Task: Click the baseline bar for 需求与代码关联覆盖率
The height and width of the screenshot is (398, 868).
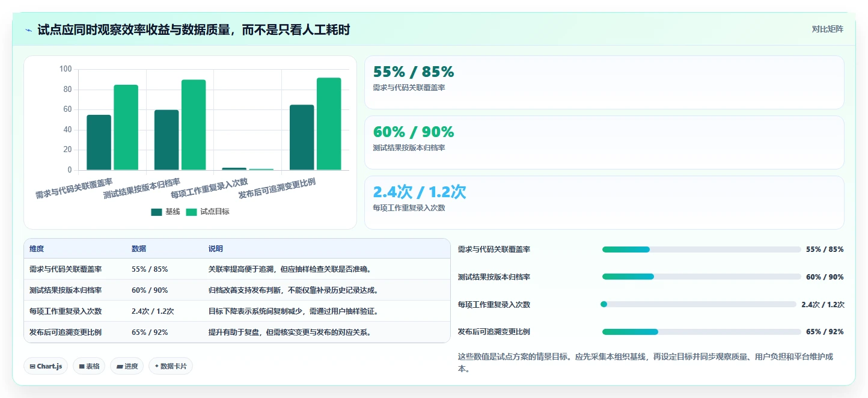Action: [x=99, y=142]
